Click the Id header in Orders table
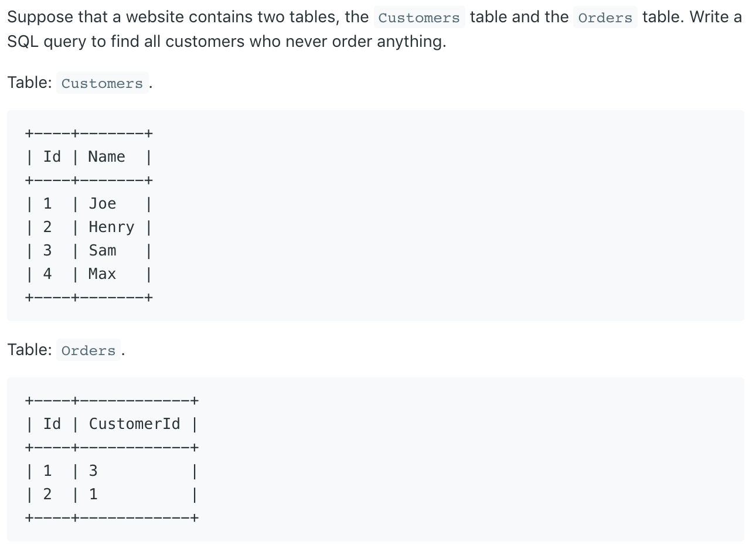 point(52,424)
